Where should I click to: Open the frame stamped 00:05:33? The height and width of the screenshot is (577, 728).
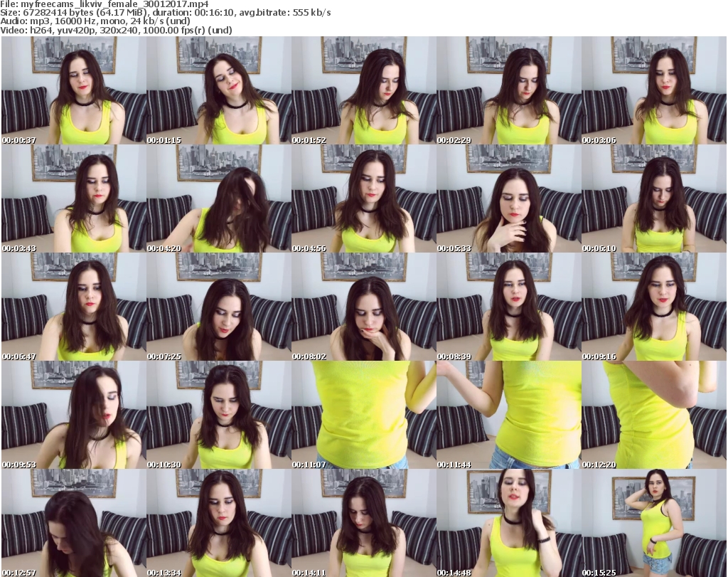tap(508, 198)
